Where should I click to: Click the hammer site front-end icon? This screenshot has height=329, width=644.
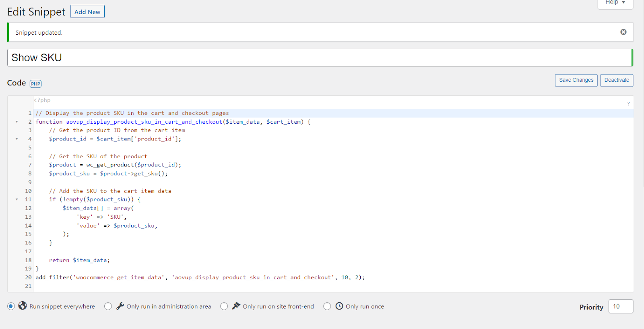click(x=236, y=306)
